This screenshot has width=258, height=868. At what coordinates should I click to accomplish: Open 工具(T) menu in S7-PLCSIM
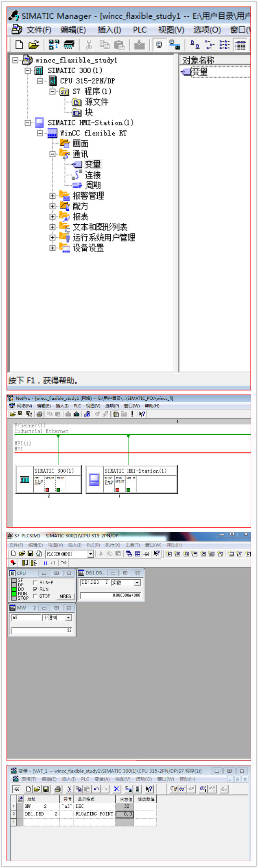tap(133, 545)
